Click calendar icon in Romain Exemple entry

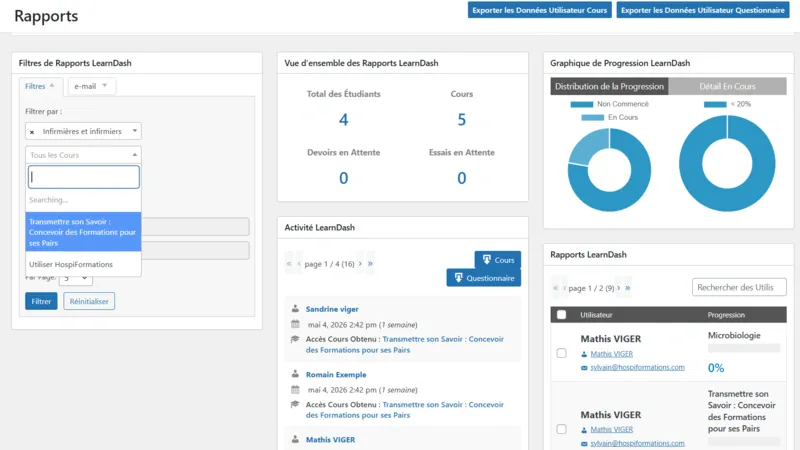point(295,389)
